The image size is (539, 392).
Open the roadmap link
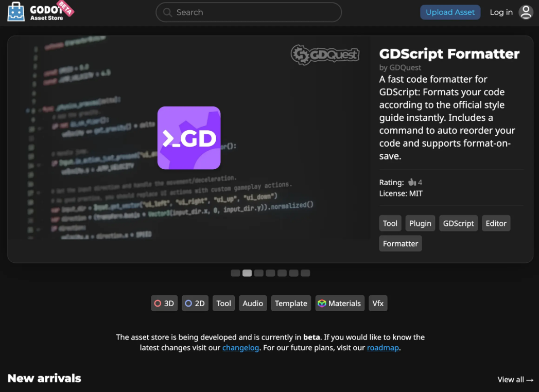[x=383, y=348]
